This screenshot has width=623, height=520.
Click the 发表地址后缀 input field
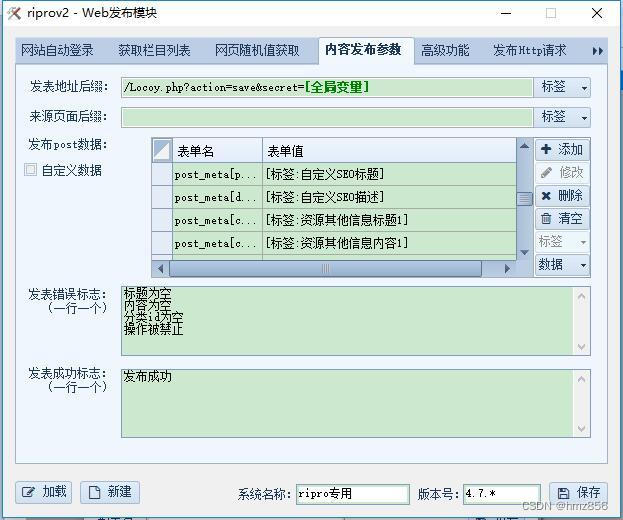pos(327,87)
